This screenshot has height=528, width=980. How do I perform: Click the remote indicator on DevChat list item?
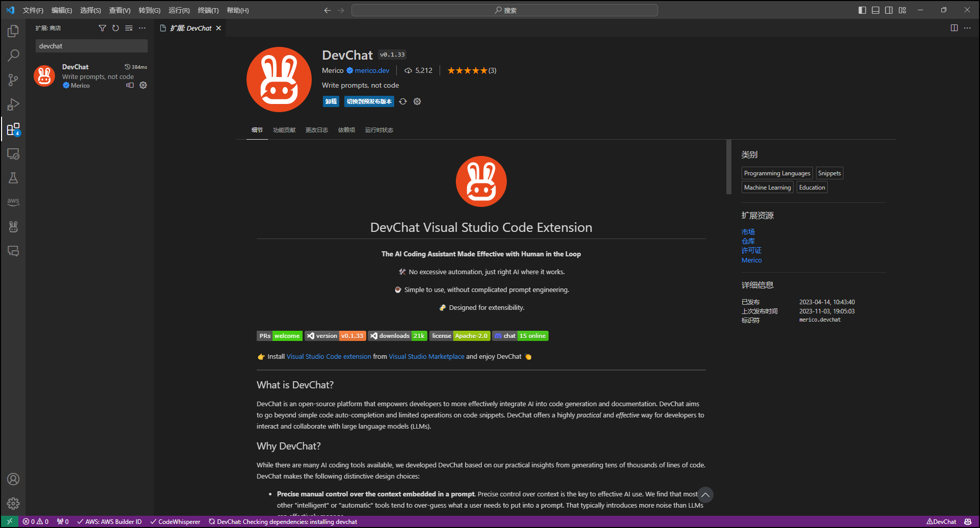[x=130, y=85]
